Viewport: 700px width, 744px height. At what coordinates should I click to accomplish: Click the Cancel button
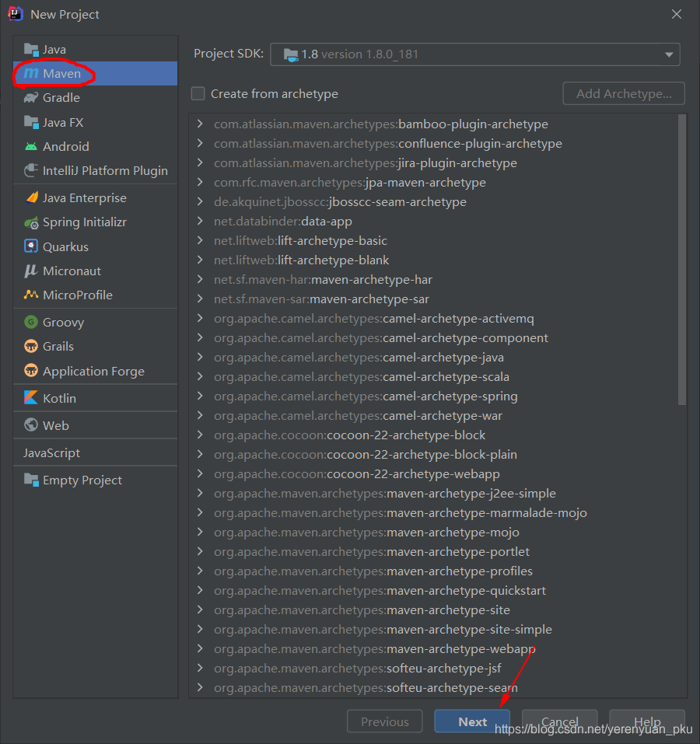(x=559, y=721)
